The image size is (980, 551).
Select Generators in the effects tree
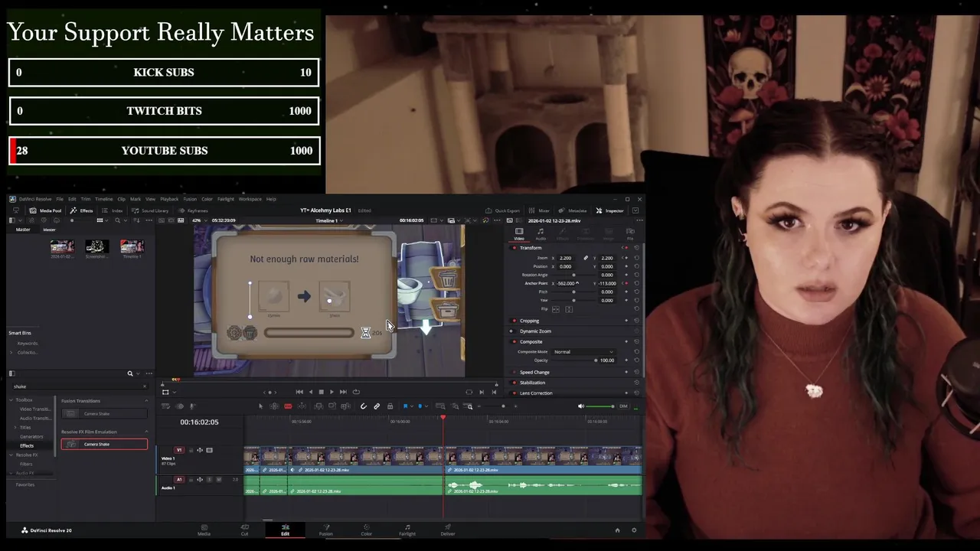[x=31, y=436]
